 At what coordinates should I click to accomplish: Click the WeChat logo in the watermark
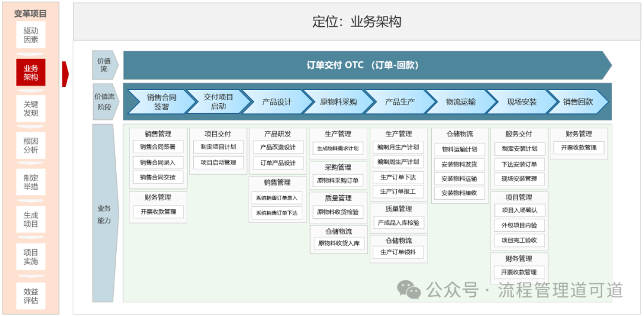pos(410,290)
